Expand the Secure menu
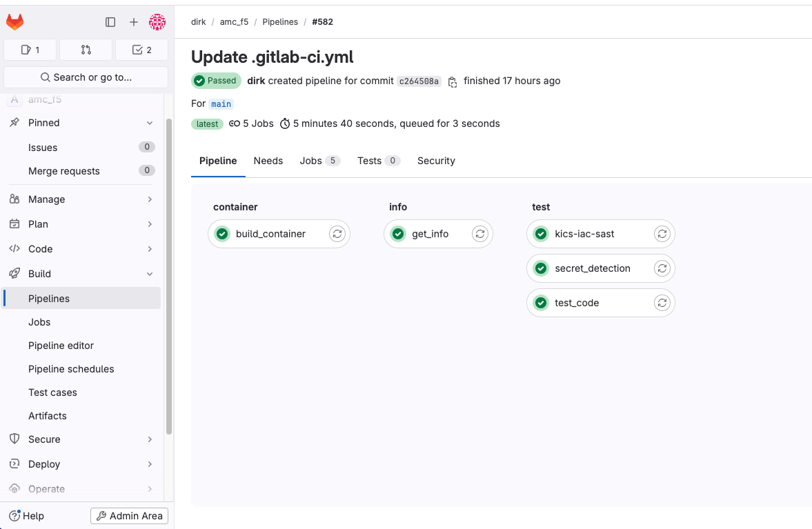812x529 pixels. coord(82,439)
